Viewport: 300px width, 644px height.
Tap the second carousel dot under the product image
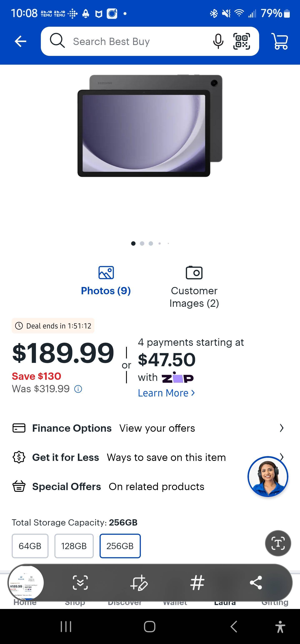point(142,243)
